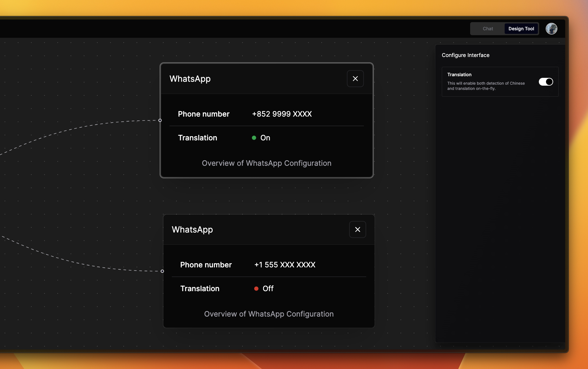Click Overview of WhatsApp Configuration in upper card
Screen dimensions: 588x369
tap(267, 163)
